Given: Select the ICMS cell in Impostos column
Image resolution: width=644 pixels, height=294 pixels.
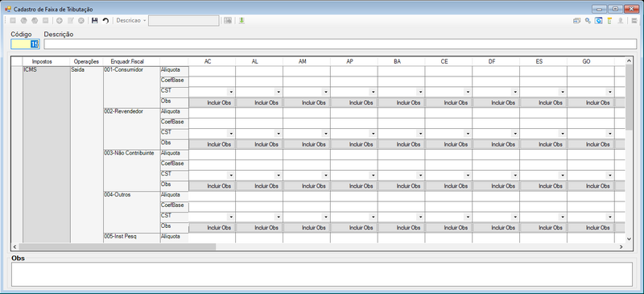Looking at the screenshot, I should (x=47, y=154).
